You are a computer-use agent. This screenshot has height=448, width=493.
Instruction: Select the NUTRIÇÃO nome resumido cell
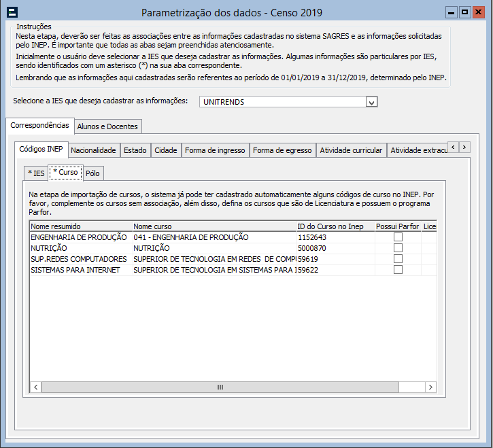81,248
